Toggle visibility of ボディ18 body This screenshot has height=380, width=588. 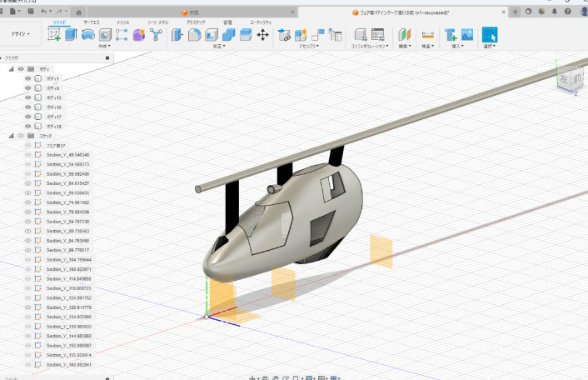pyautogui.click(x=27, y=126)
